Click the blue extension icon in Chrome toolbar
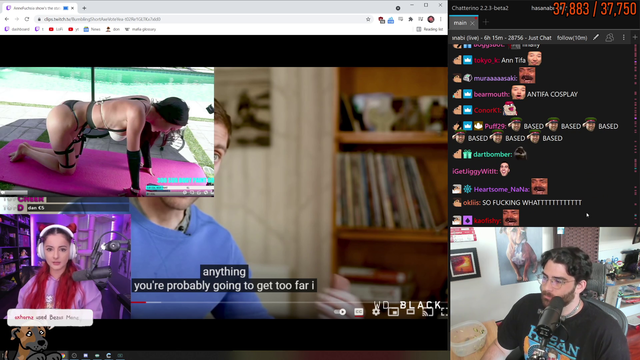The width and height of the screenshot is (640, 360). 391,20
